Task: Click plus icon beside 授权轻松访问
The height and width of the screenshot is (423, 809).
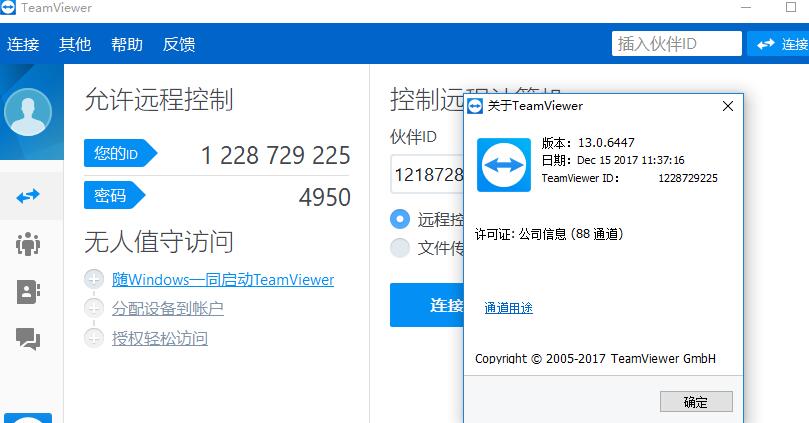Action: point(94,338)
